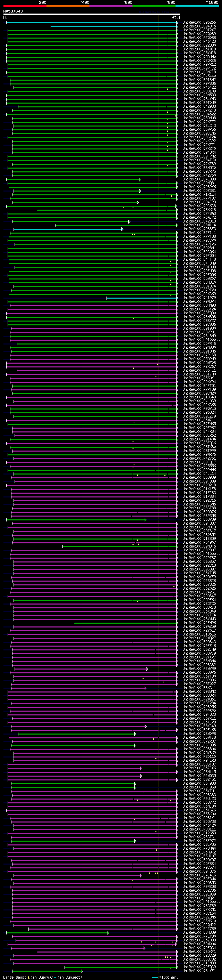
Task: Open the last hit UniRef100_Q3LVF1
Action: (x=199, y=971)
